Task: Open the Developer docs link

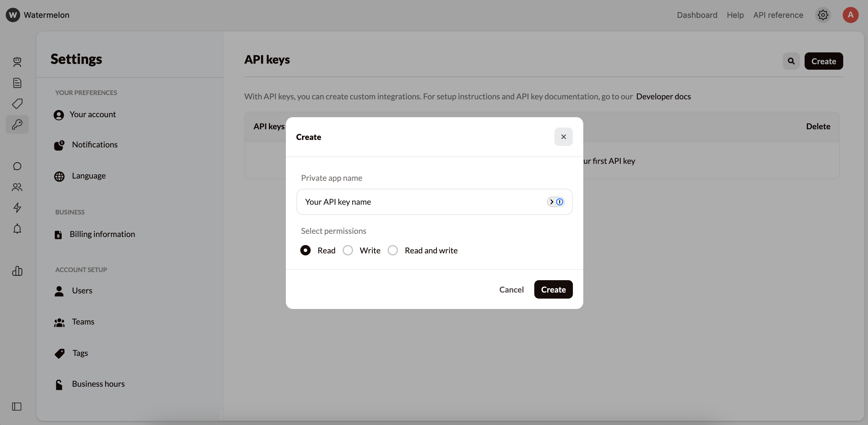Action: [x=663, y=96]
